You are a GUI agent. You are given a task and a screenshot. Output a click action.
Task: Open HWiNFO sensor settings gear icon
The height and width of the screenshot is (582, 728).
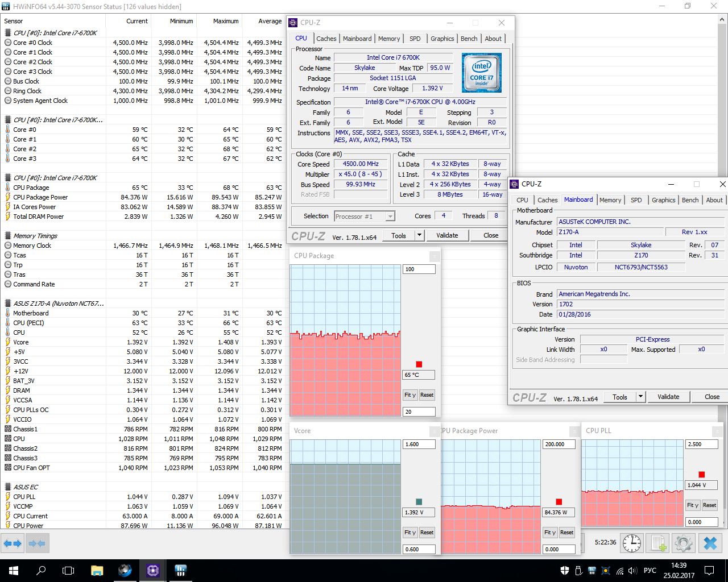(684, 543)
